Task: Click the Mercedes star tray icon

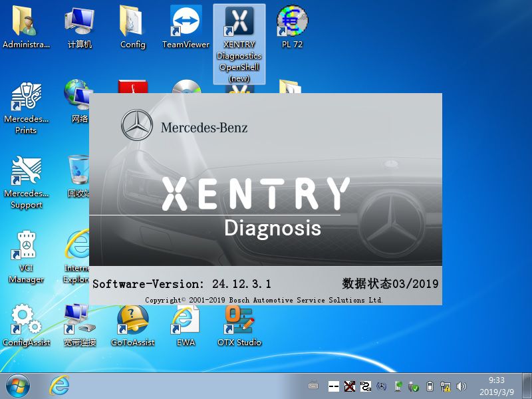Action: click(x=382, y=386)
